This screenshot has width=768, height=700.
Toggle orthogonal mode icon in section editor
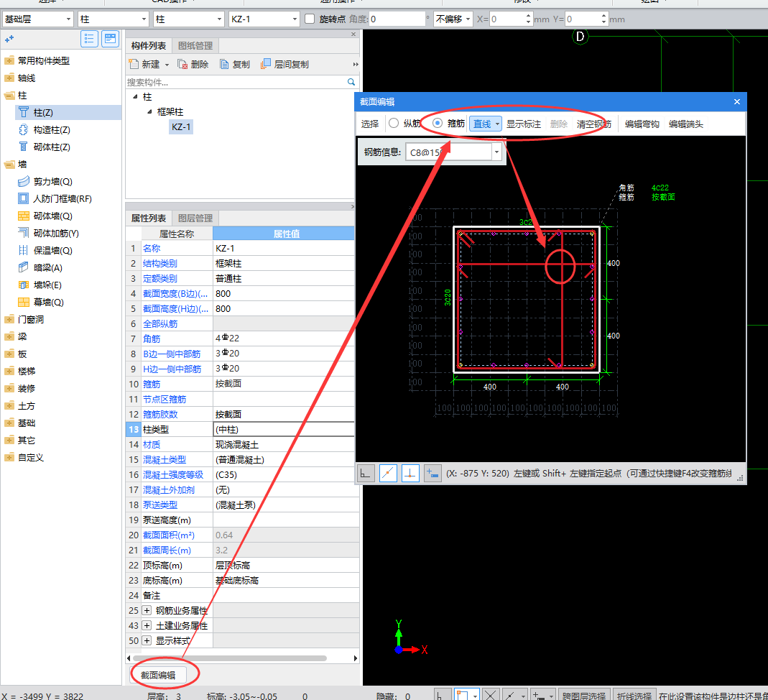366,473
